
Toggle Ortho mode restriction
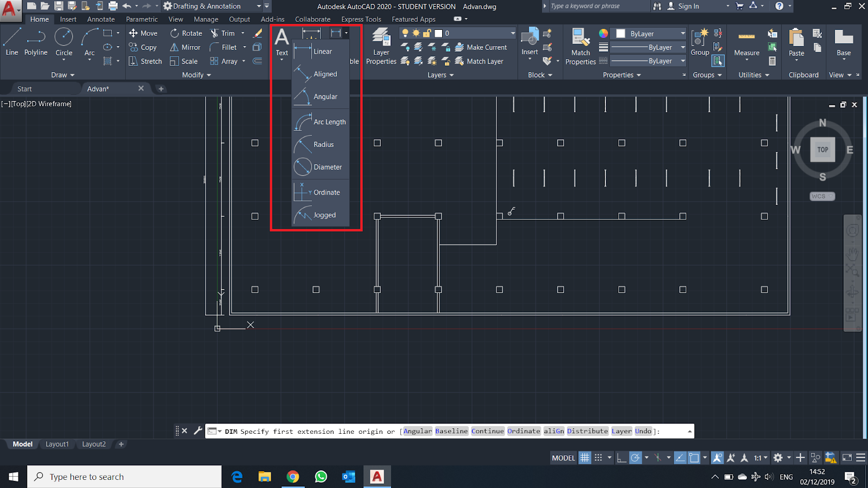(x=622, y=458)
